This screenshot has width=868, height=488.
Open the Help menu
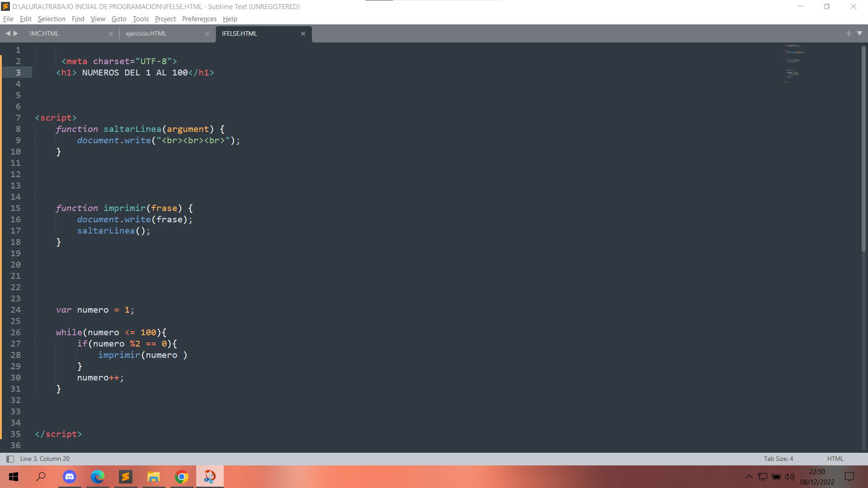click(230, 19)
